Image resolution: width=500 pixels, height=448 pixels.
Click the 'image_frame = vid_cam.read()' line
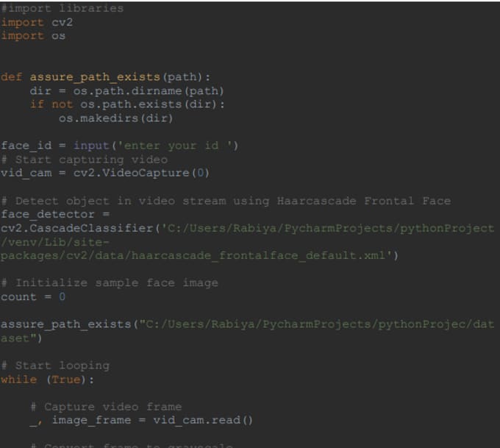tap(141, 421)
